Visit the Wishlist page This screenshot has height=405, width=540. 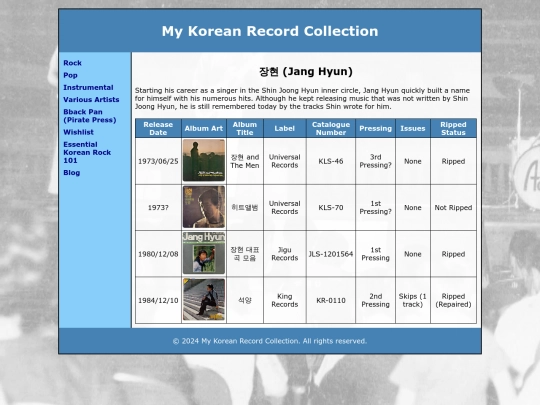(x=78, y=132)
